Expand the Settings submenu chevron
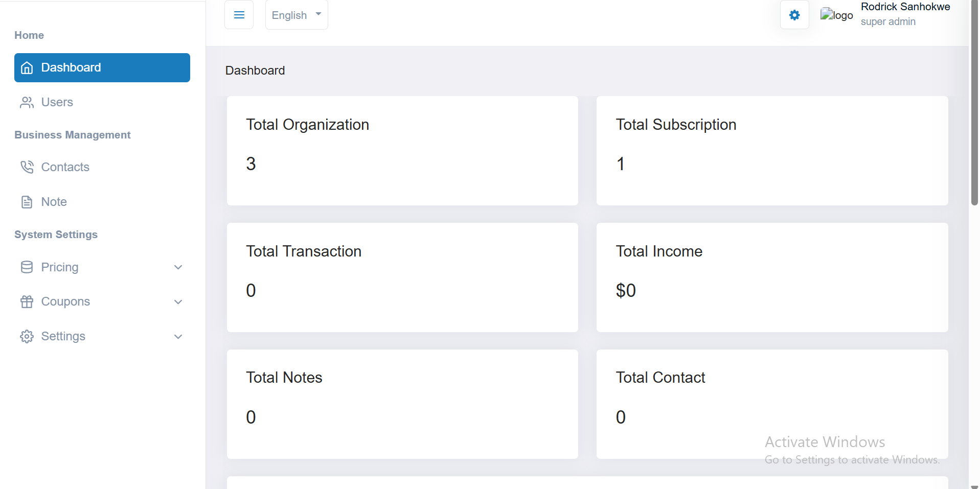 [178, 337]
